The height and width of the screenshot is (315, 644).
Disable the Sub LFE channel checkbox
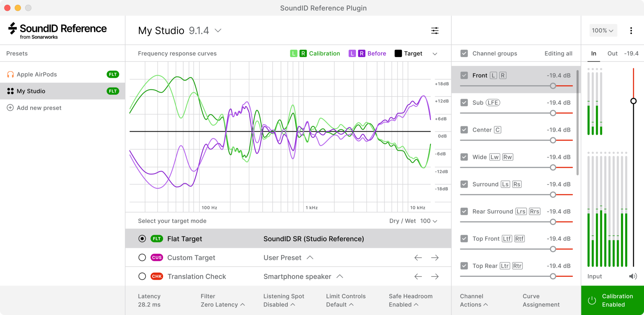[464, 103]
